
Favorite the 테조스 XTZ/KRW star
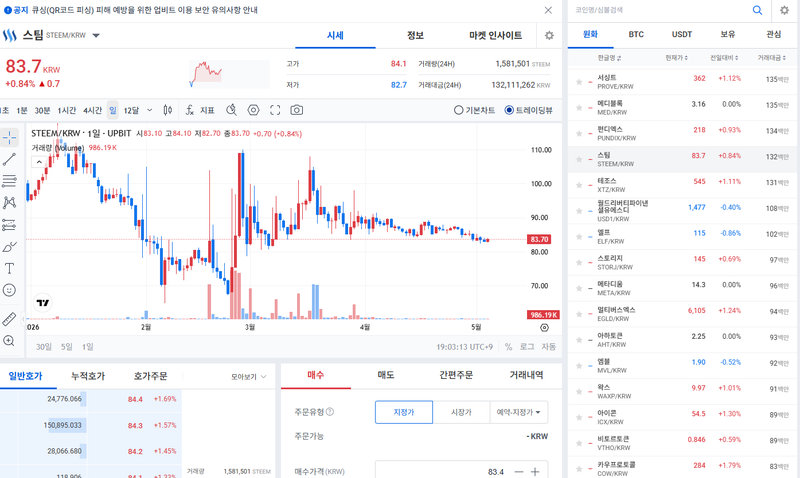click(579, 185)
